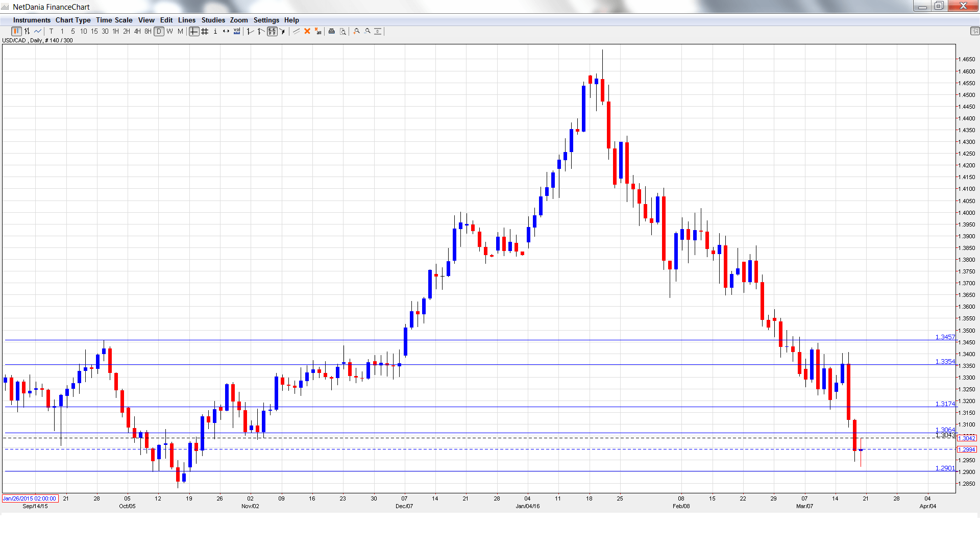Switch to the line chart icon

38,32
